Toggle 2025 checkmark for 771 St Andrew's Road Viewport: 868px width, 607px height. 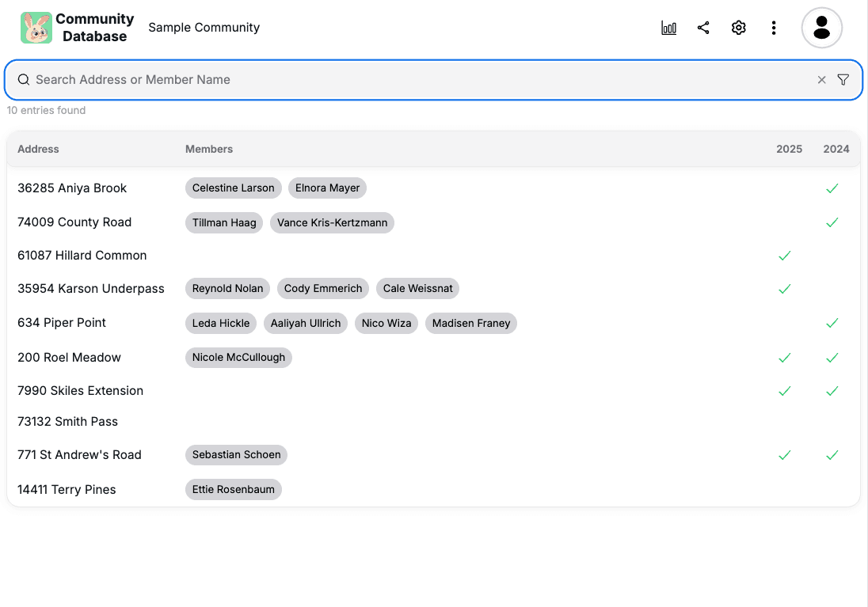pos(784,455)
